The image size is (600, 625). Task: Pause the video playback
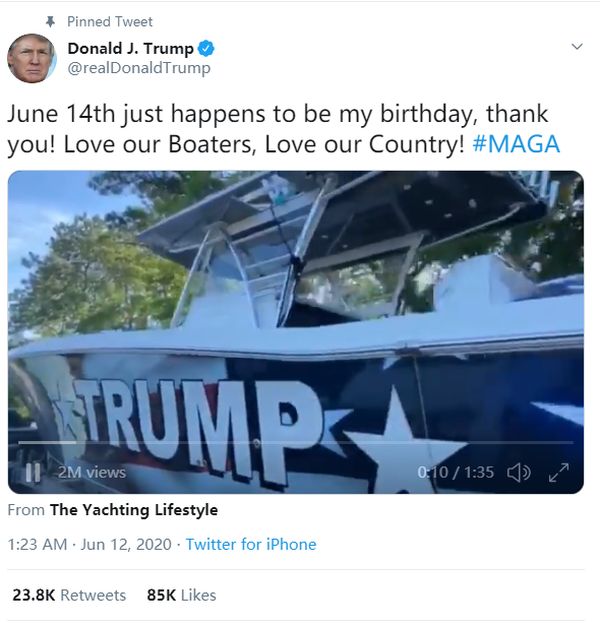pos(33,472)
